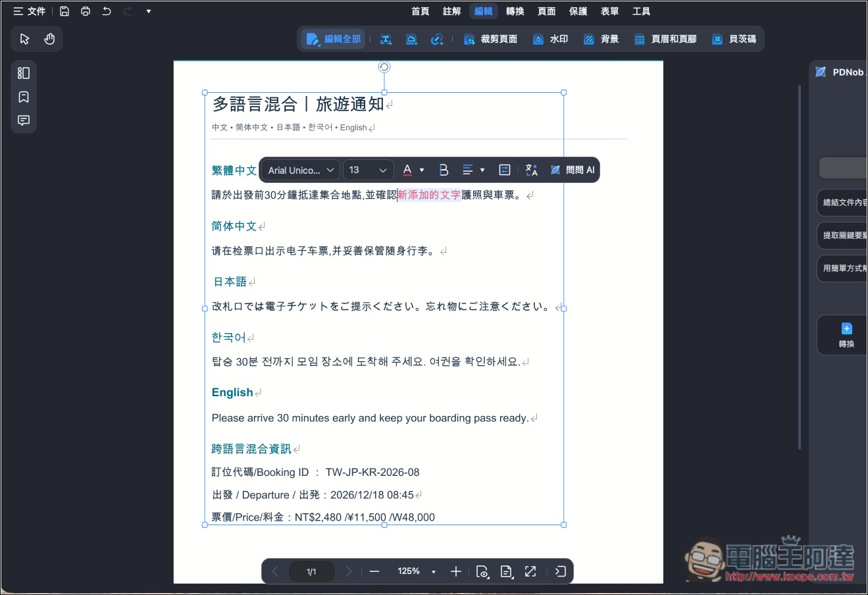
Task: Open the font color dropdown arrow
Action: (422, 170)
